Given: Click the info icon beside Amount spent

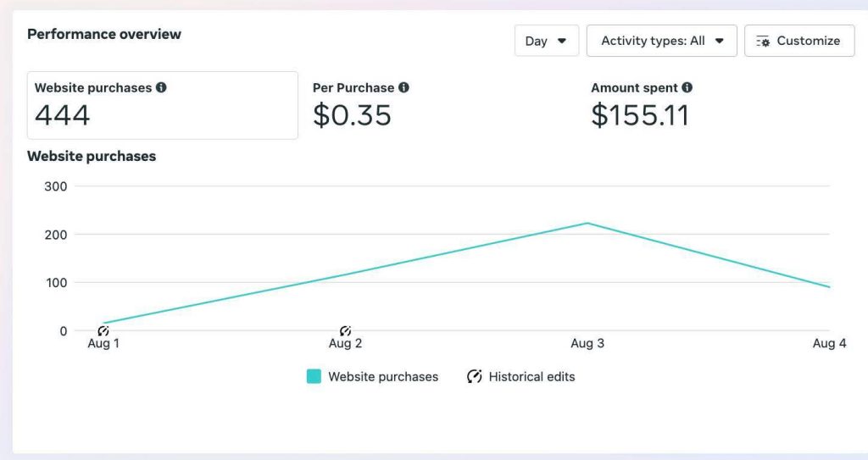Looking at the screenshot, I should 687,87.
